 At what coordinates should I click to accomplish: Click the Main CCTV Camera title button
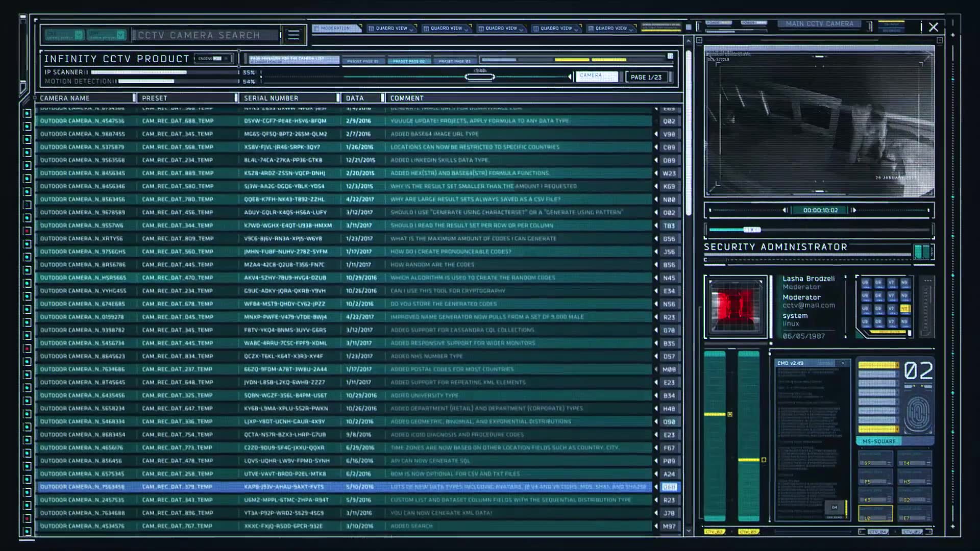[x=820, y=24]
